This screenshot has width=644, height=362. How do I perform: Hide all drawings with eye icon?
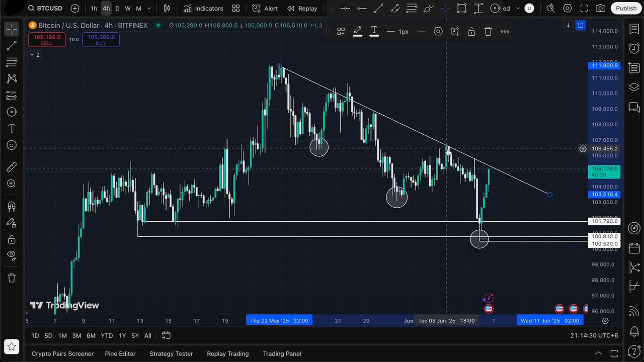12,255
